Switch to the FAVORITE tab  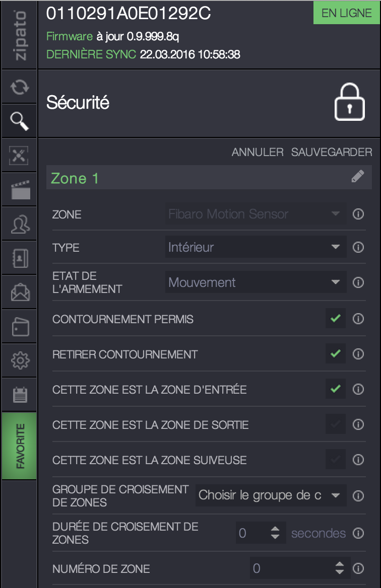(x=19, y=446)
